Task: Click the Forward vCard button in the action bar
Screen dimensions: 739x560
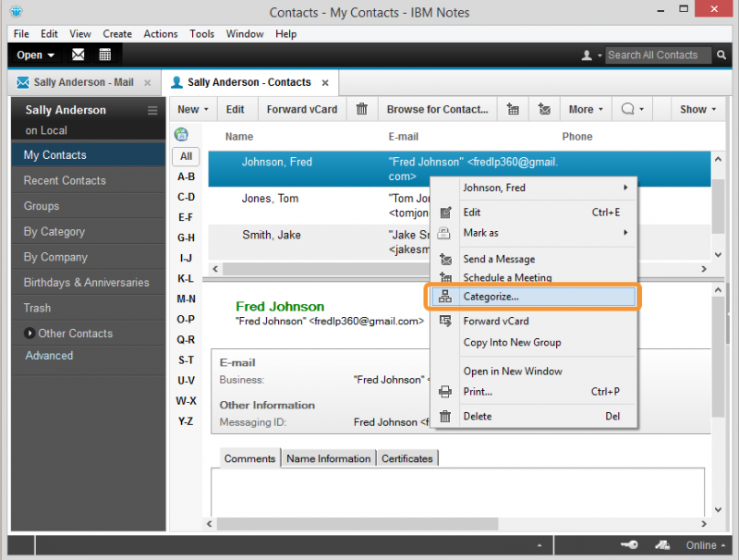Action: (x=302, y=109)
